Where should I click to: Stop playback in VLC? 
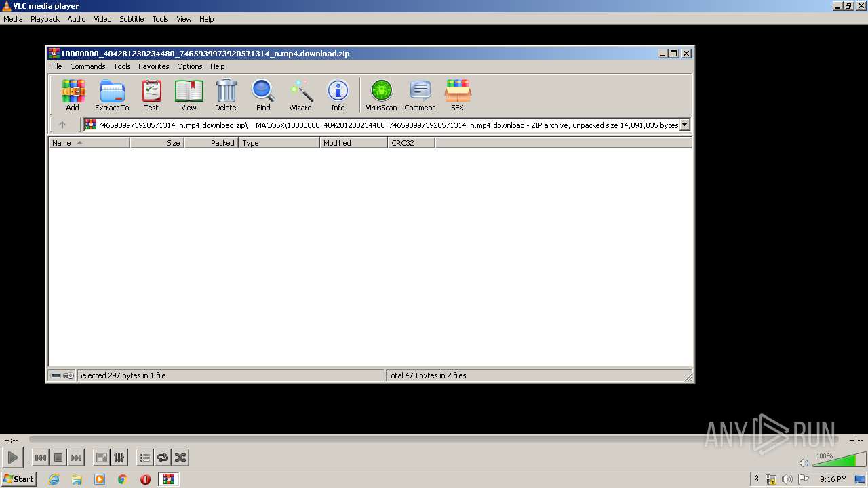pyautogui.click(x=58, y=457)
